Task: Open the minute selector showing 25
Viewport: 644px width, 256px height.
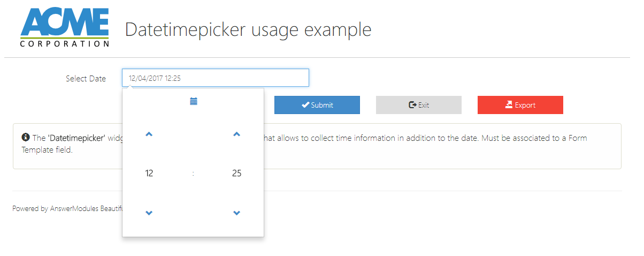Action: pos(237,173)
